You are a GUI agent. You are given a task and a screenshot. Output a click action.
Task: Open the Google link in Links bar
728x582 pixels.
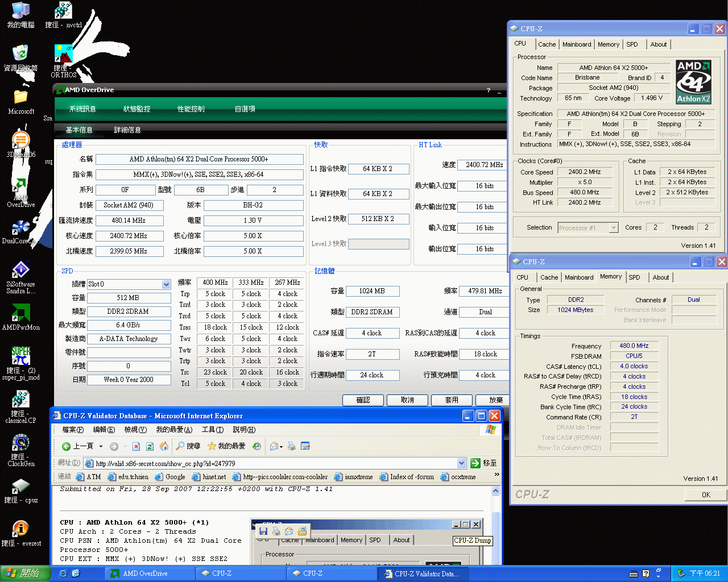tap(169, 477)
